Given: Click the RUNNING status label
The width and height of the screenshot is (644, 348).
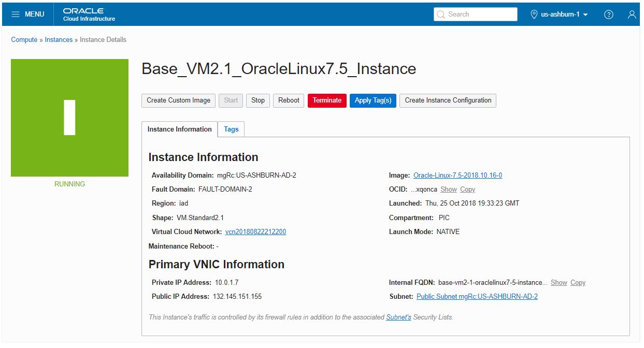Looking at the screenshot, I should (69, 184).
